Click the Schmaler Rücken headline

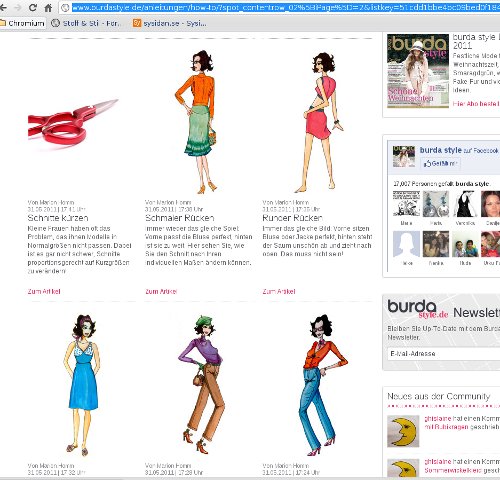tap(180, 218)
